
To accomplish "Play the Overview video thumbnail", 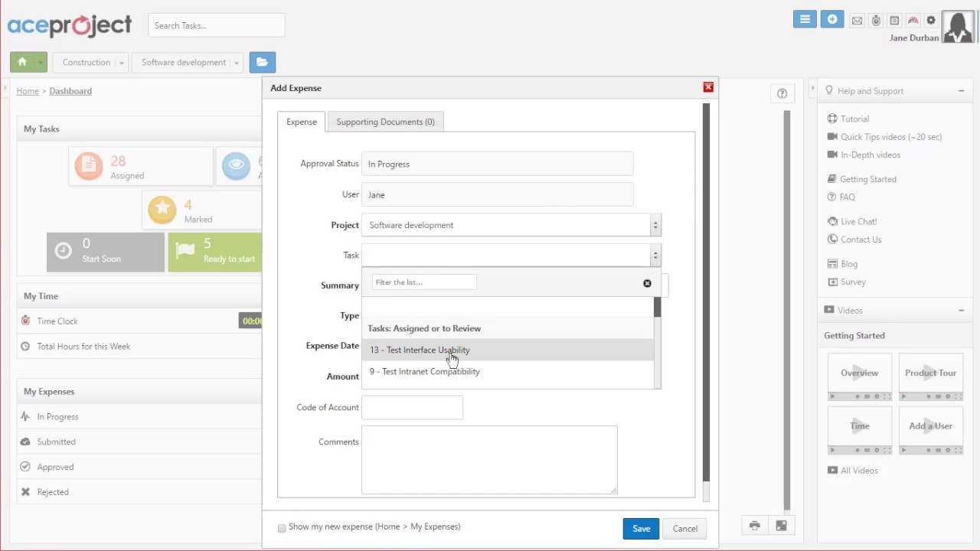I will (860, 377).
